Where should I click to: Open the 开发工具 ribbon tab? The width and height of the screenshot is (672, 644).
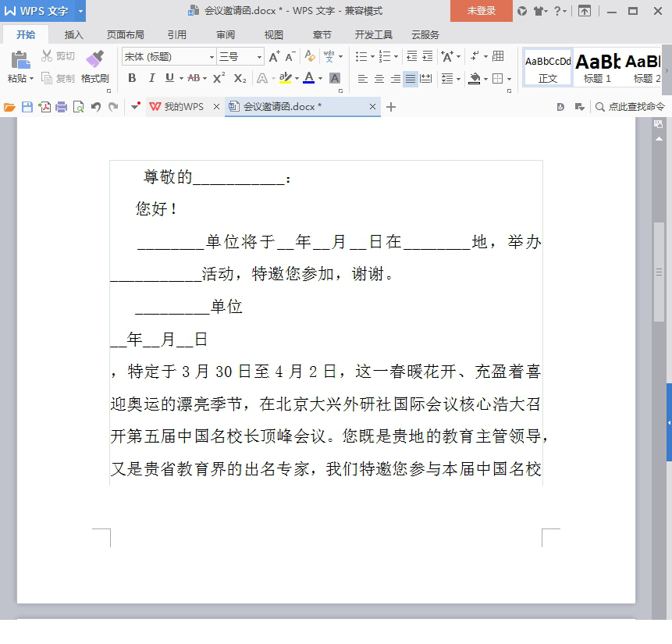373,34
